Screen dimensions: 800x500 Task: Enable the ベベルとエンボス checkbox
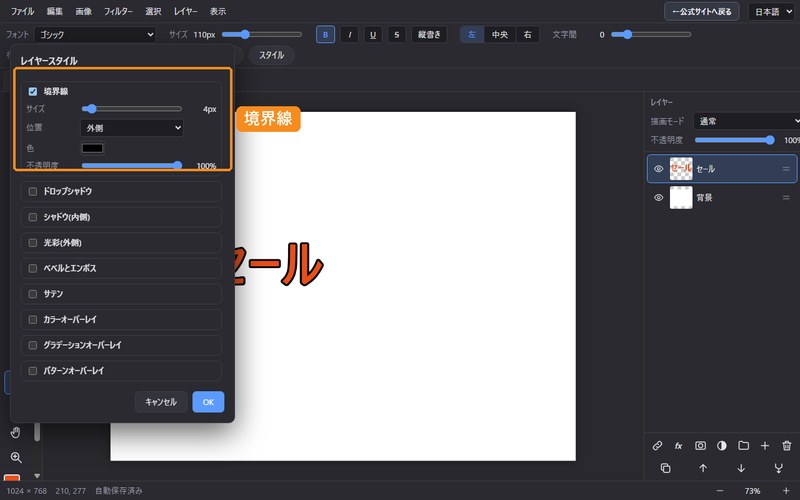click(x=33, y=268)
